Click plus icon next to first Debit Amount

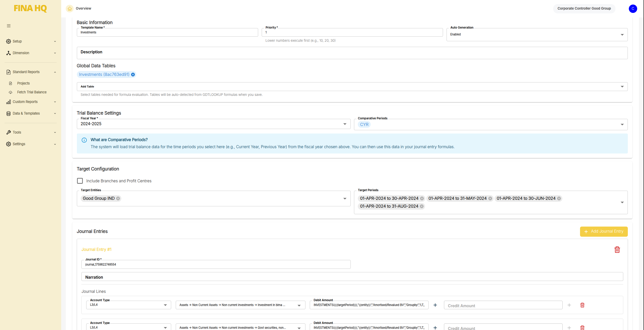tap(435, 305)
